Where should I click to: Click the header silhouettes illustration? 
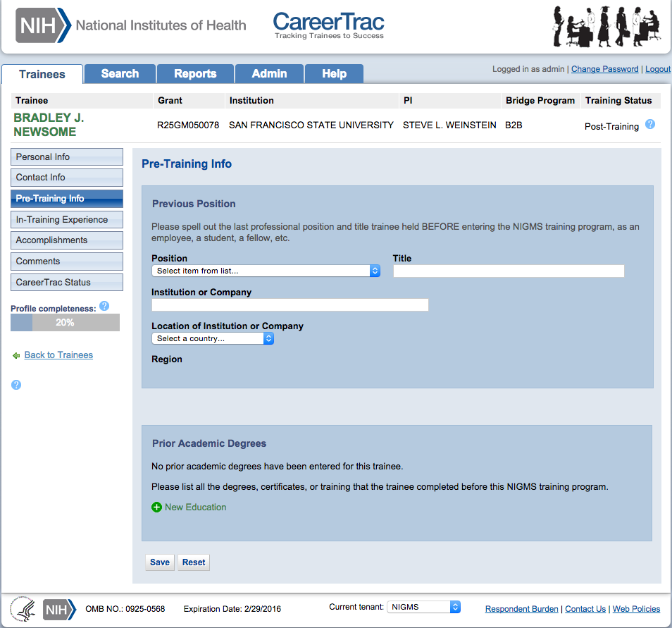coord(606,27)
